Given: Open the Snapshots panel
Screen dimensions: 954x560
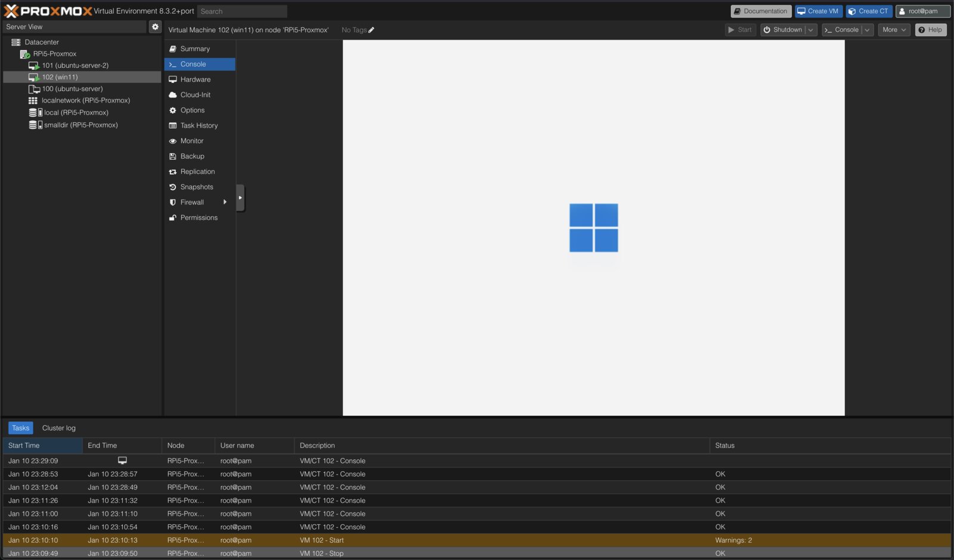Looking at the screenshot, I should pyautogui.click(x=200, y=187).
